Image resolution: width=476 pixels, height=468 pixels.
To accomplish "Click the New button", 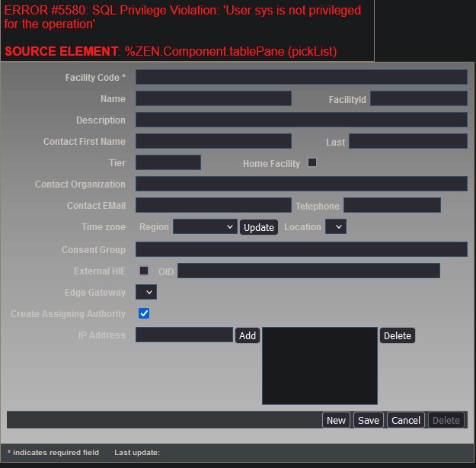I will [336, 420].
